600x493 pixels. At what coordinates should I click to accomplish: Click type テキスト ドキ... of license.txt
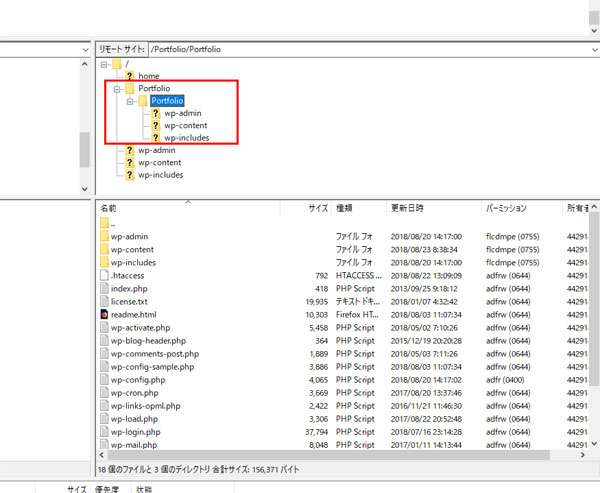[358, 302]
